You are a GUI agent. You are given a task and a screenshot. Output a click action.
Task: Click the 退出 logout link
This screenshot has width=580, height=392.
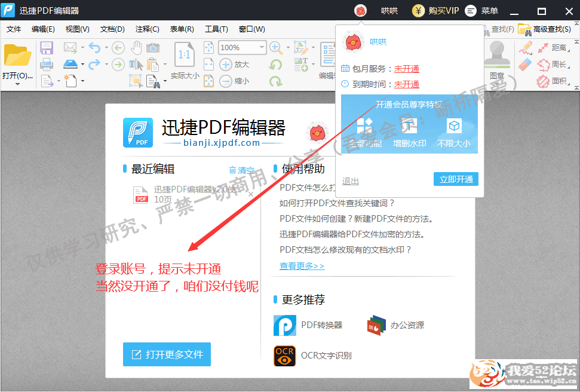coord(350,181)
